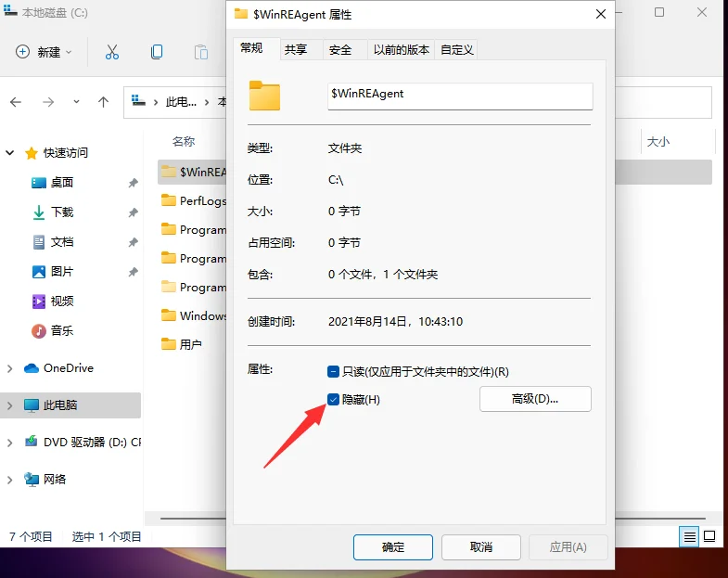
Task: Expand the Network (网络) tree node
Action: click(x=10, y=480)
